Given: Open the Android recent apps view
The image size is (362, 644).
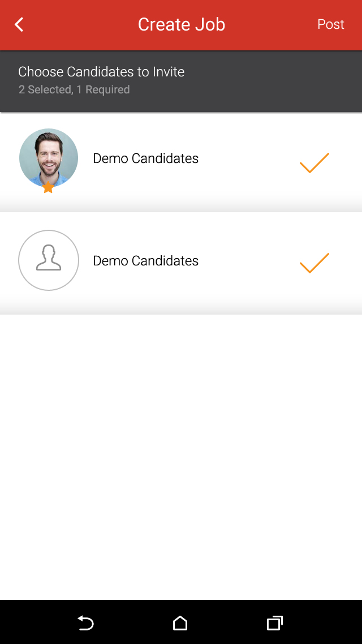Looking at the screenshot, I should click(x=274, y=623).
